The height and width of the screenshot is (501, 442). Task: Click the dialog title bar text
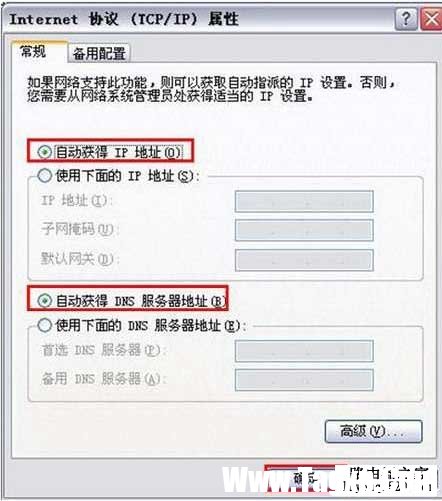point(124,19)
